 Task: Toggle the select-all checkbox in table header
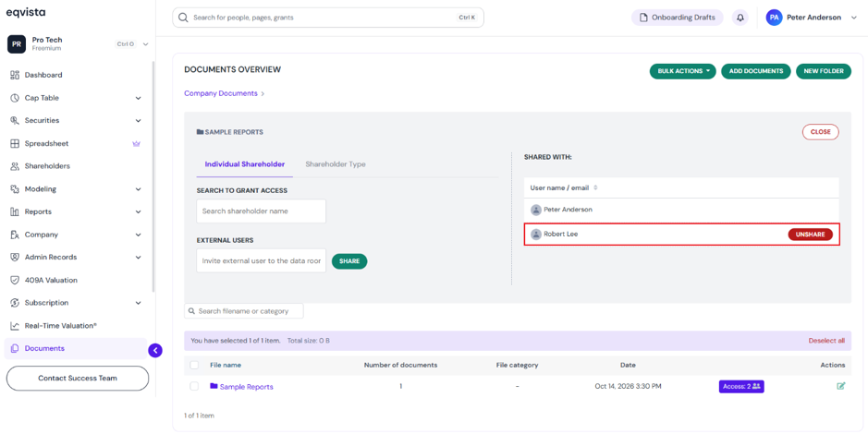pyautogui.click(x=194, y=365)
